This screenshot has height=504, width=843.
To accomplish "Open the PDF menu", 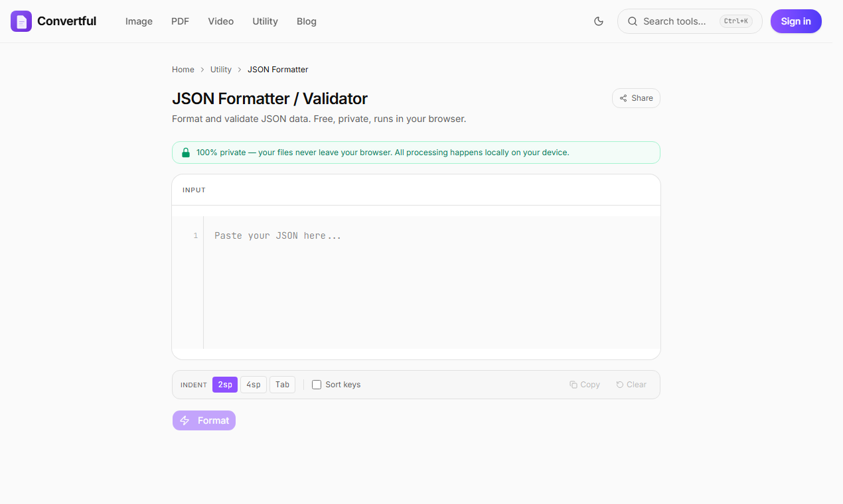I will coord(180,21).
